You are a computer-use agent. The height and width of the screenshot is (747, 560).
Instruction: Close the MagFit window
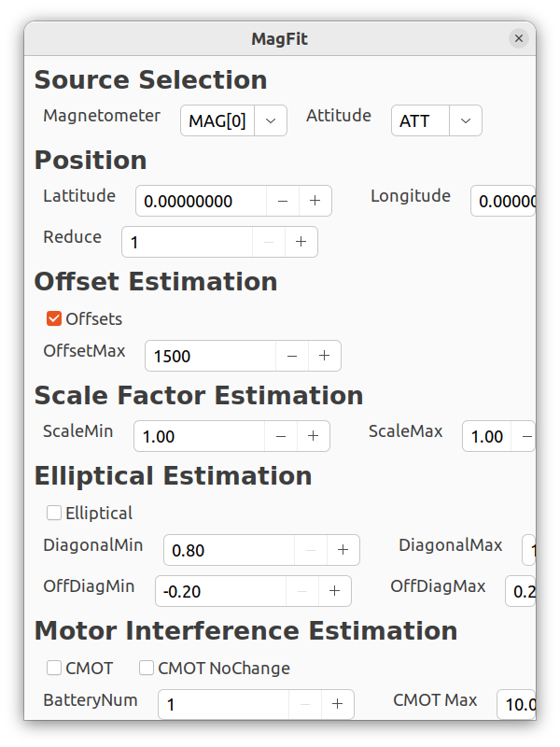(519, 38)
